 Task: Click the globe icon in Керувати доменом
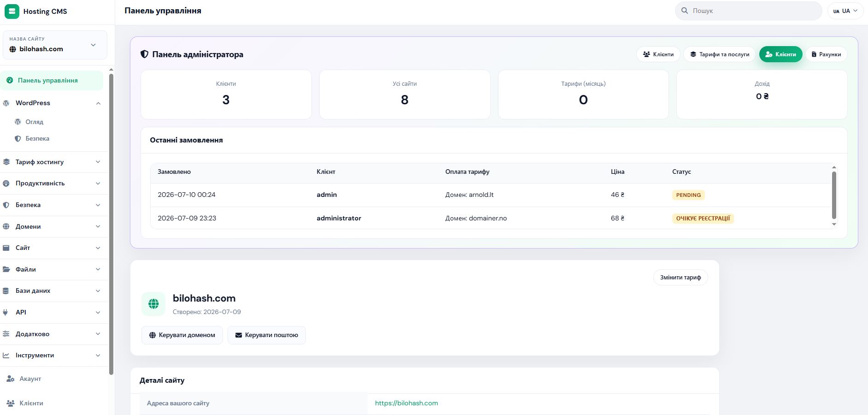[x=152, y=335]
